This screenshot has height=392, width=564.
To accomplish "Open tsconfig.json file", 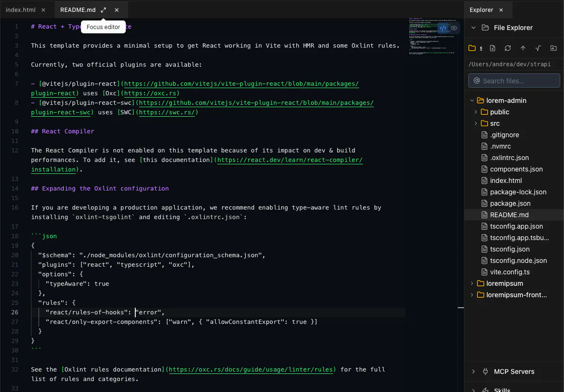I will point(510,249).
